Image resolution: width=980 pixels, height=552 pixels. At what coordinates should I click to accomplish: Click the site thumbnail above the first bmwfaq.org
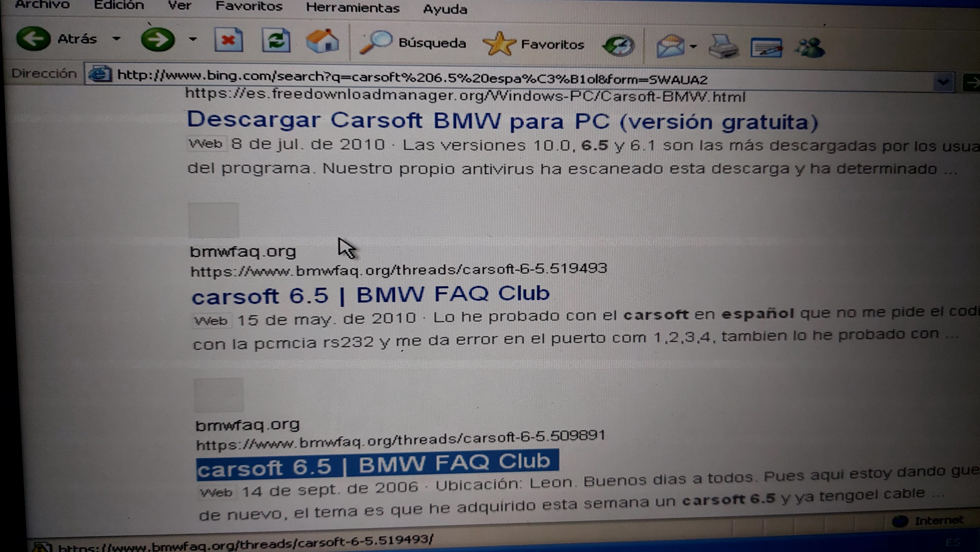pyautogui.click(x=214, y=220)
